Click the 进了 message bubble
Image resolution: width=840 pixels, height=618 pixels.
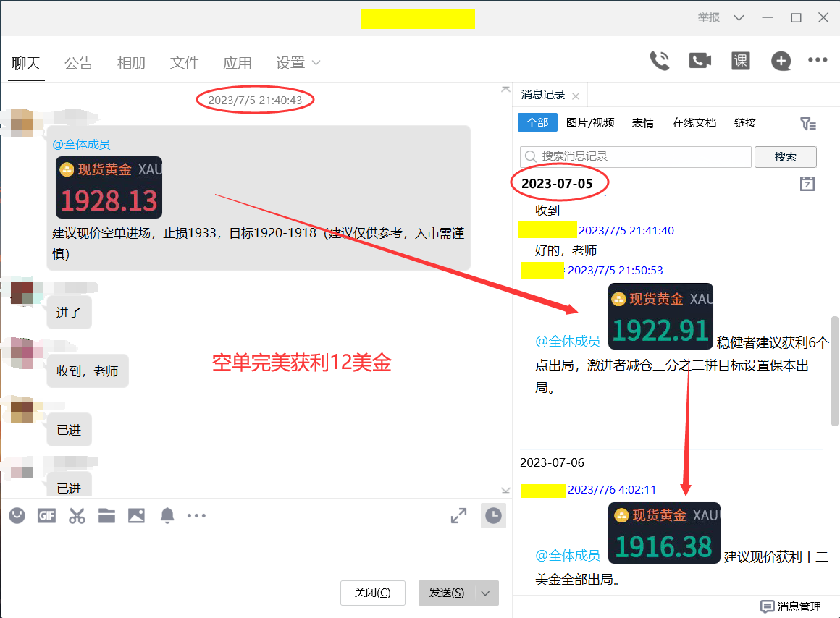click(x=69, y=313)
